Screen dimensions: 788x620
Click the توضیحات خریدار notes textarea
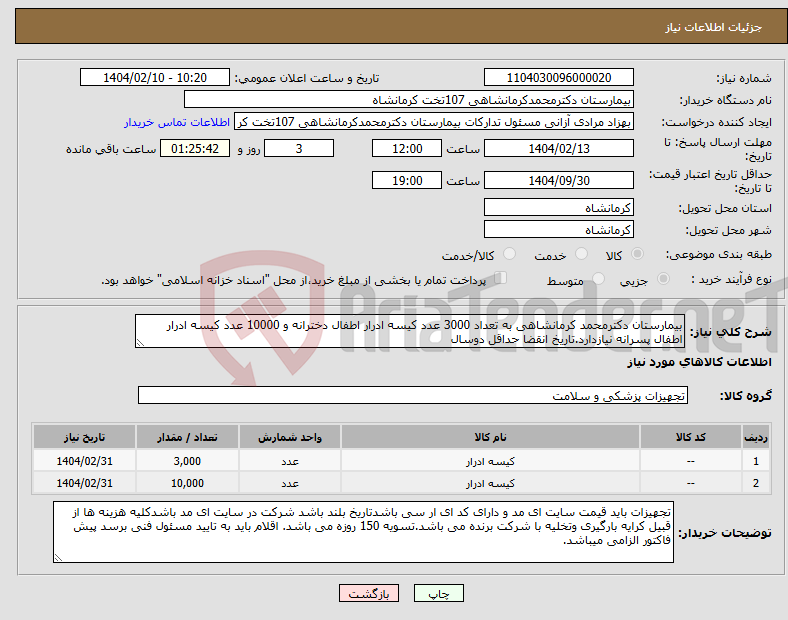363,532
